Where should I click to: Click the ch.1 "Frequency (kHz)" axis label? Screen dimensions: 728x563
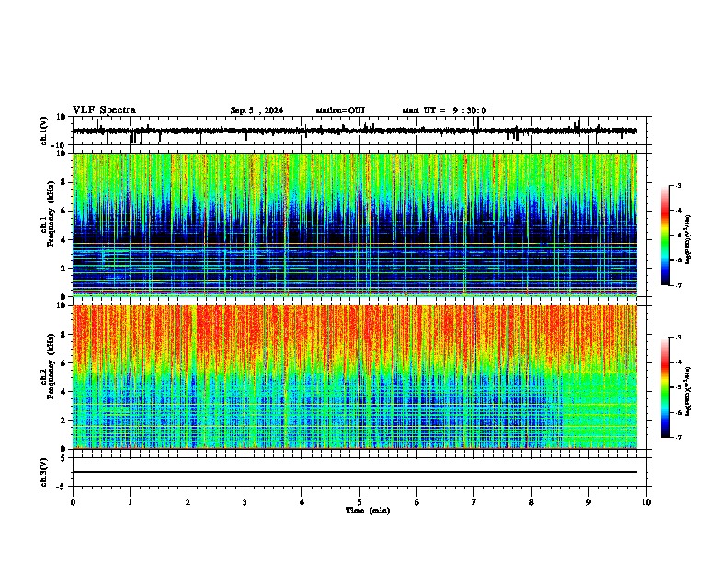point(51,213)
